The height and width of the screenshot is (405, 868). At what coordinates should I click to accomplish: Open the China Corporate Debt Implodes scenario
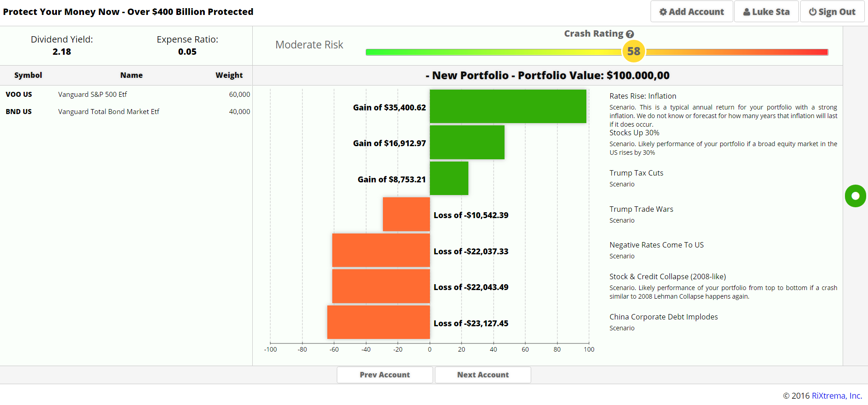coord(663,317)
